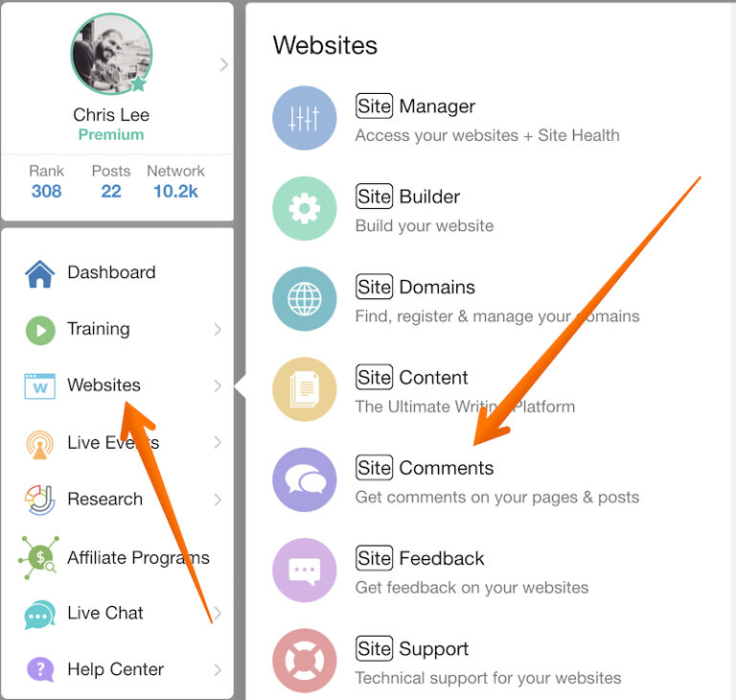Click the Site Builder gear icon
Viewport: 736px width, 700px height.
point(304,208)
